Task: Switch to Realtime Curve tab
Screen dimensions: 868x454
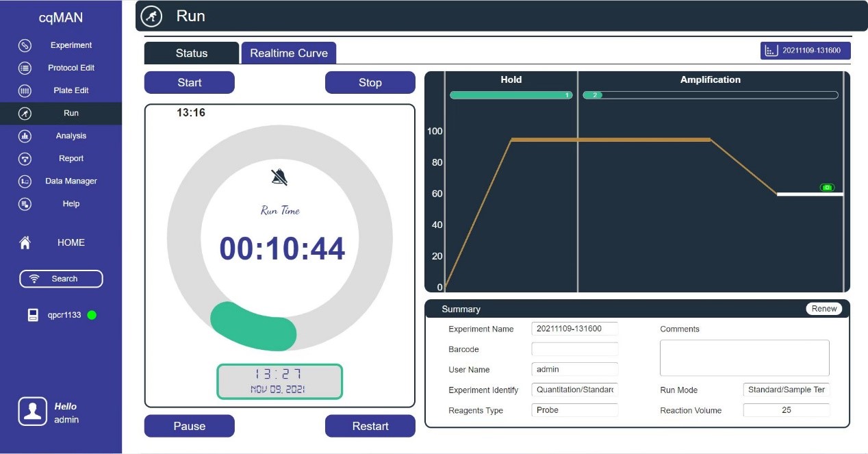Action: coord(289,53)
